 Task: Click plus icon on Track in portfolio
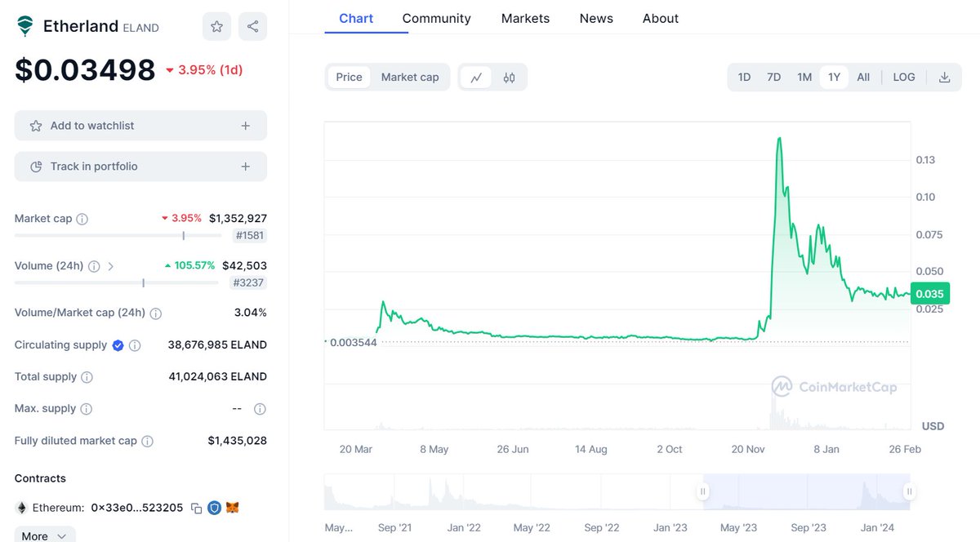[246, 167]
